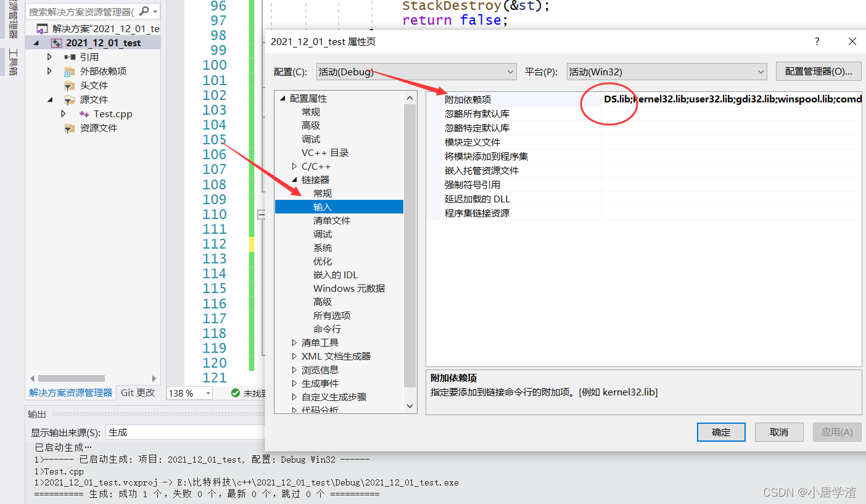Expand the 外部依赖项 node
Screen dimensions: 866x504
coord(49,71)
